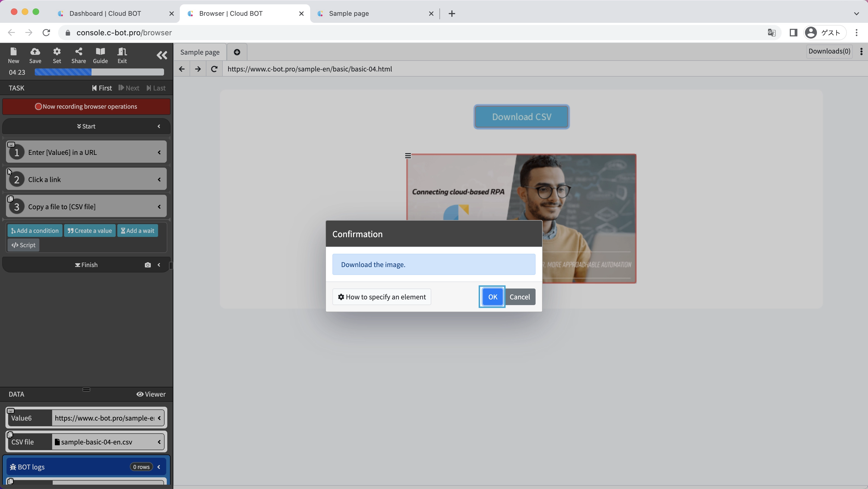Select the inner Sample page tab
The height and width of the screenshot is (489, 868).
point(200,52)
